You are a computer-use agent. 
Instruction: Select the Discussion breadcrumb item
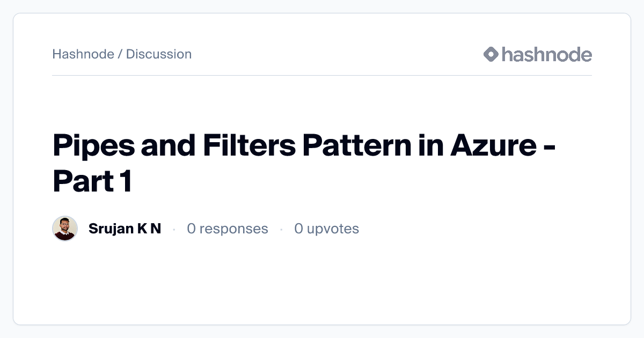coord(159,54)
